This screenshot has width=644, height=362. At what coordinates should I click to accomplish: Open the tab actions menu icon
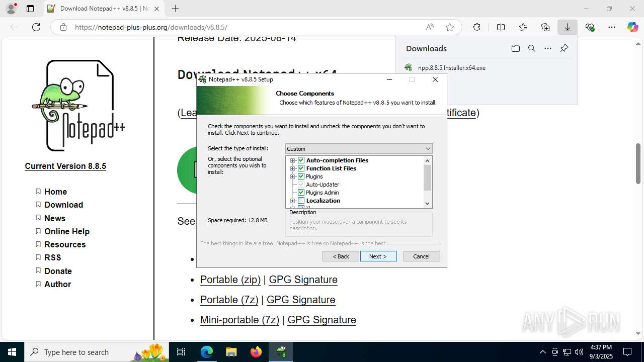click(30, 9)
